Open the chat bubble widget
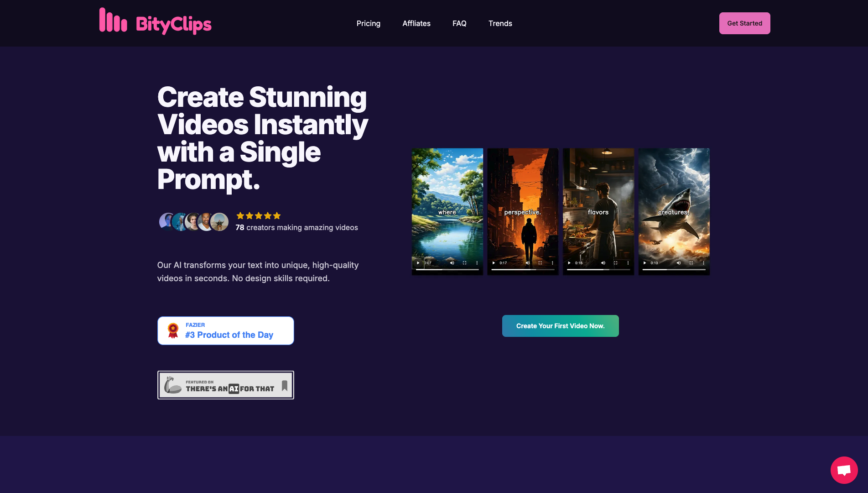The height and width of the screenshot is (493, 868). 844,470
